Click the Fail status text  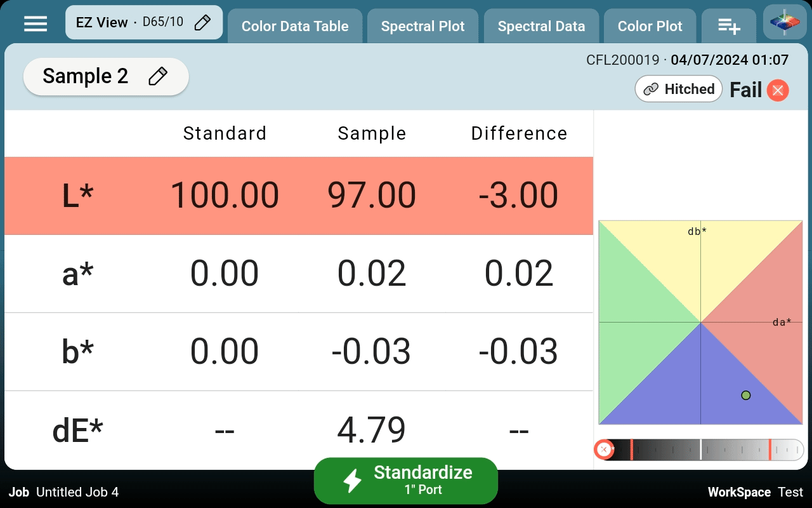745,90
